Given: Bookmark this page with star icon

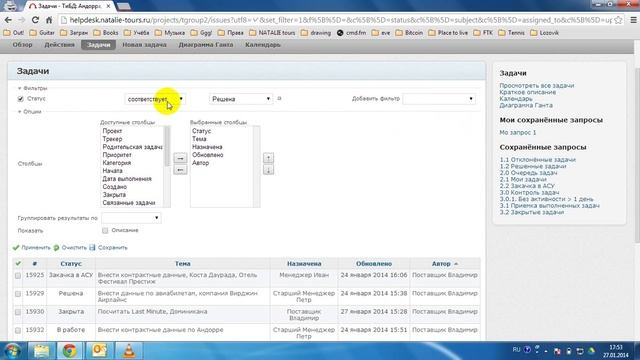Looking at the screenshot, I should tap(618, 20).
